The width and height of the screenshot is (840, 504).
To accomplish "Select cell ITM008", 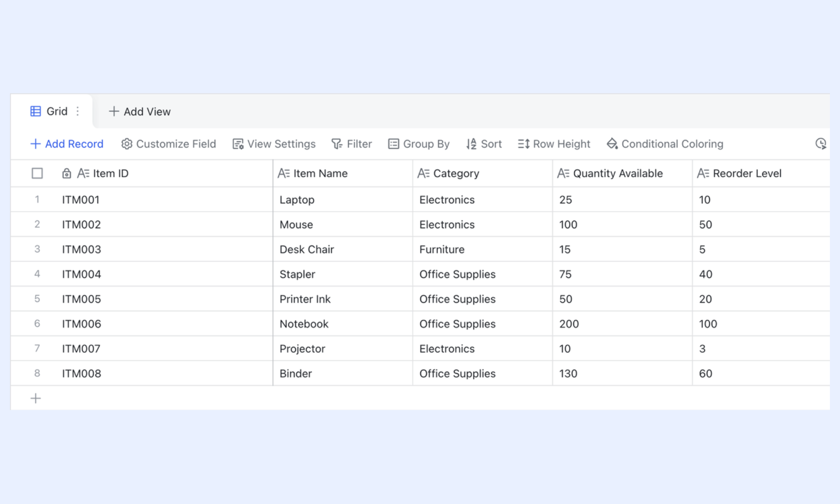I will point(164,373).
